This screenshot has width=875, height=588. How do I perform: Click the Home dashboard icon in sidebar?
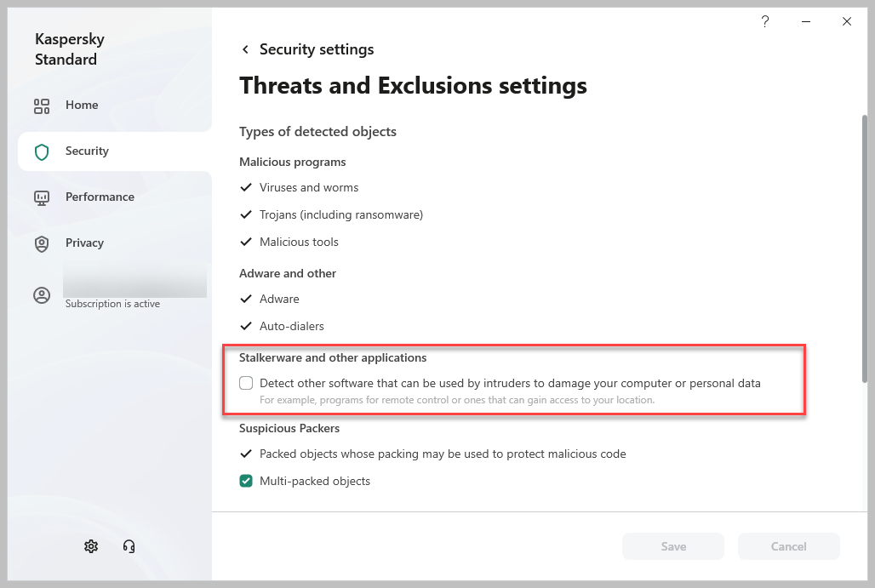tap(42, 106)
